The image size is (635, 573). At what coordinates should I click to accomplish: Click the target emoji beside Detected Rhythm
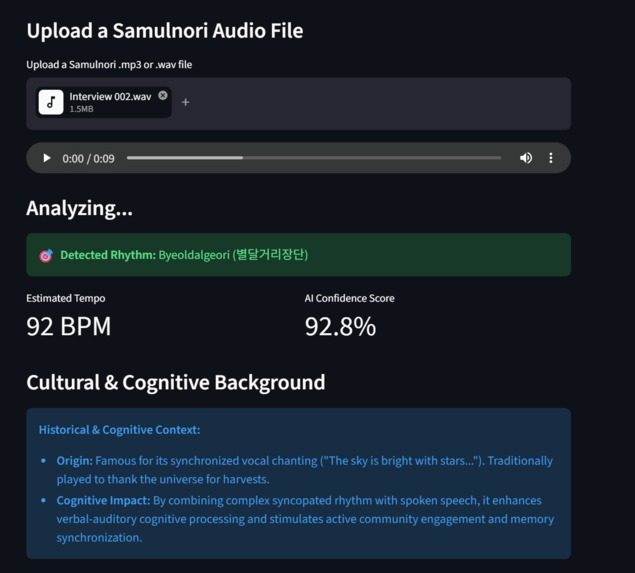46,256
